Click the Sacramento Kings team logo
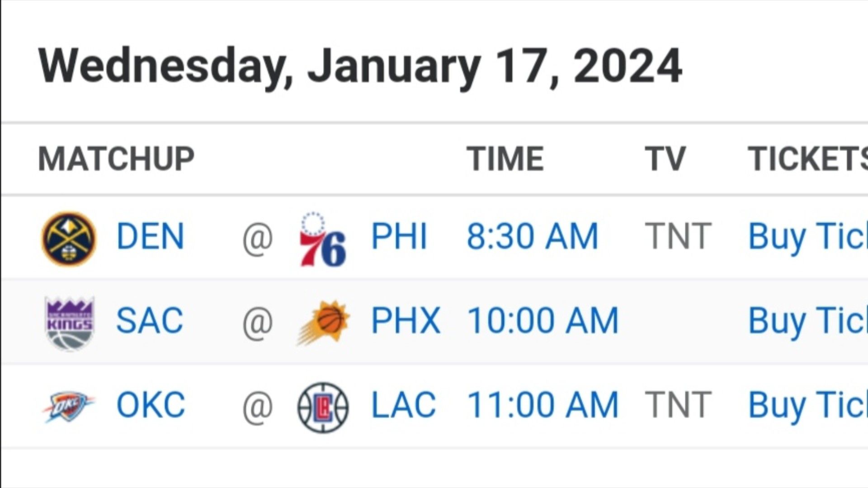 point(70,323)
